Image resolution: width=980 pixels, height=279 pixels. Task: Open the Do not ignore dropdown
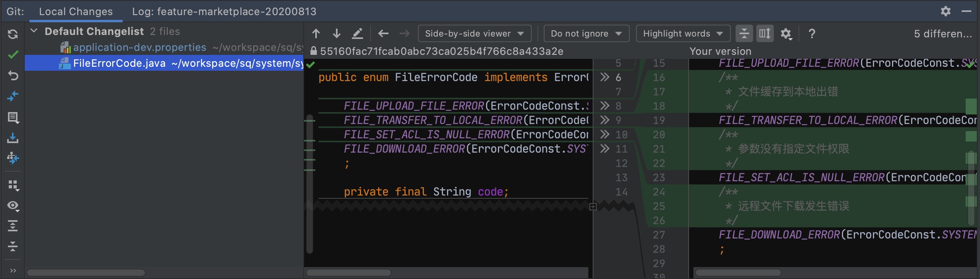pos(586,33)
